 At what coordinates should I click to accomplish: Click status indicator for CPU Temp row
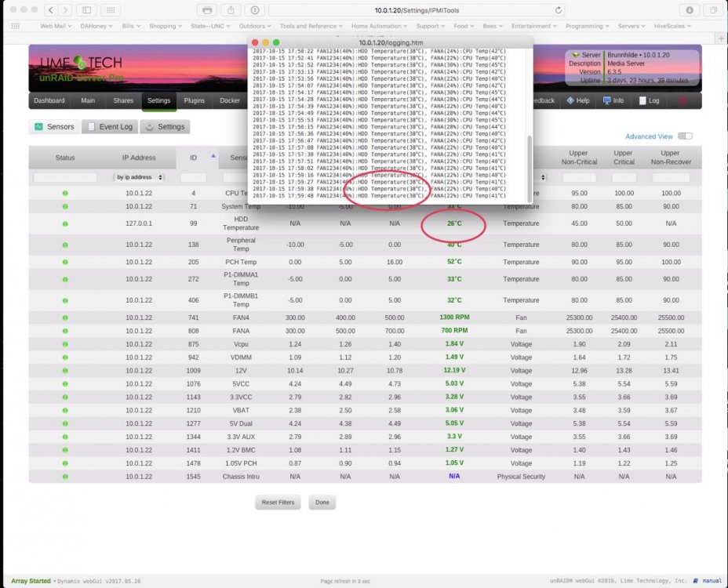[x=65, y=193]
